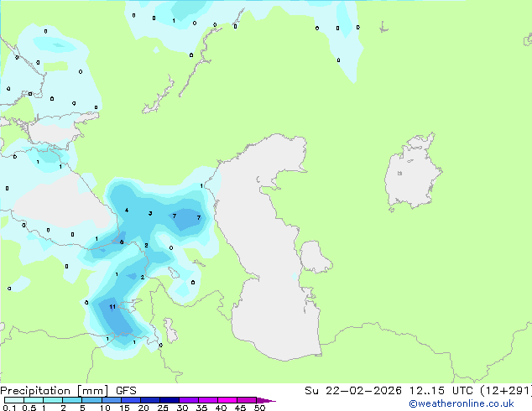Viewport: 532px width, 411px height.
Task: Click the '0.5' legend scale label
Action: [x=29, y=408]
